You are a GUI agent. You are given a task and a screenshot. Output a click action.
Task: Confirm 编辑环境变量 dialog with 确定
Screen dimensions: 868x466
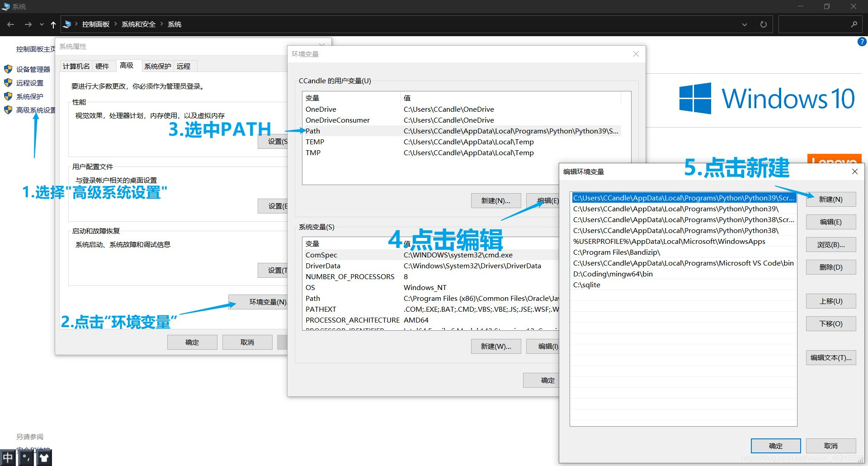[x=776, y=446]
